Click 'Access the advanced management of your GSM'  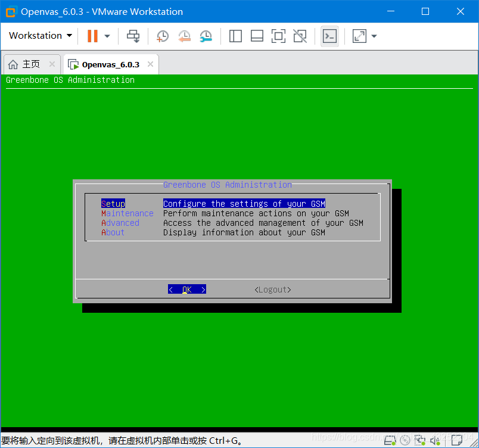(x=263, y=223)
